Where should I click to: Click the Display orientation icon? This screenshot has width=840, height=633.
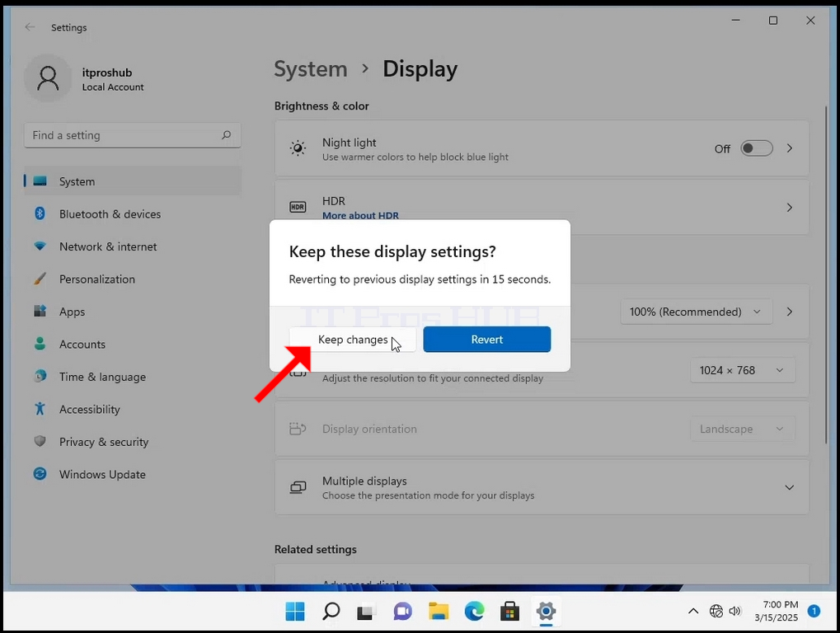[x=298, y=429]
